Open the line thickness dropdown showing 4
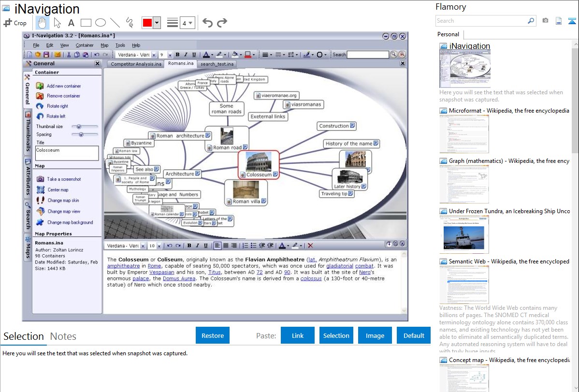The height and width of the screenshot is (392, 579). pyautogui.click(x=187, y=23)
